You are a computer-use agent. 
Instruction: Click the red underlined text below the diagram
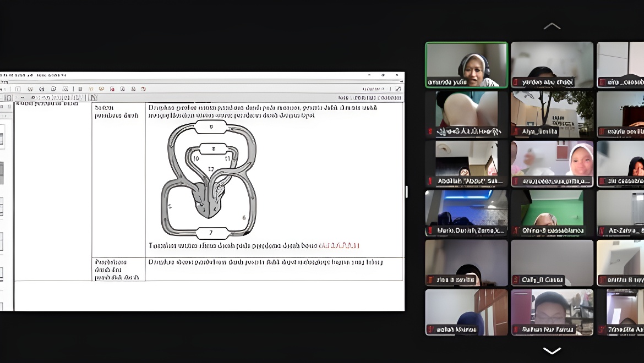339,246
